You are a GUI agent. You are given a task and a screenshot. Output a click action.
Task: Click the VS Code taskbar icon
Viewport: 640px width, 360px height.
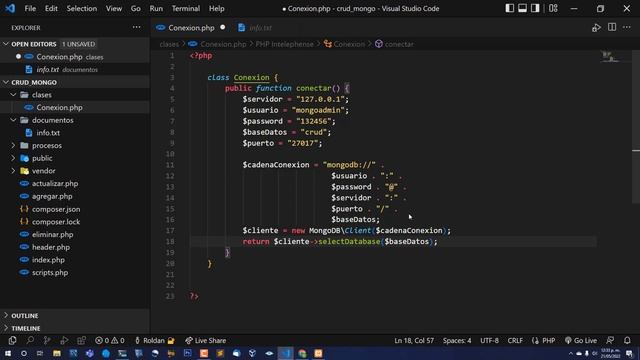[286, 353]
